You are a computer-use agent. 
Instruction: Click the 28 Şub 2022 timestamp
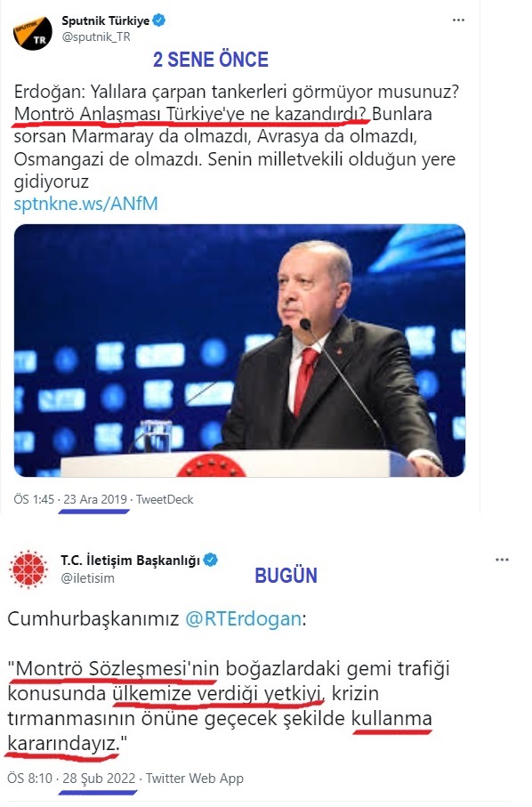pos(99,779)
